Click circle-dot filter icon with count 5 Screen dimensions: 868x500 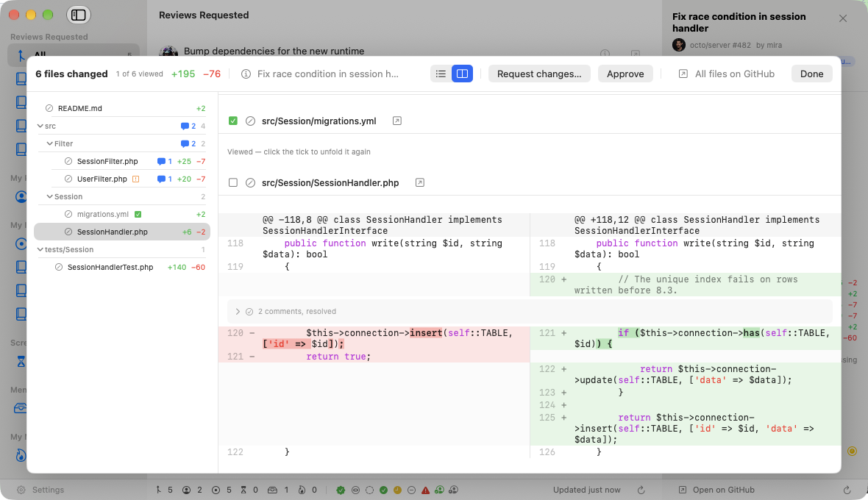coord(216,490)
